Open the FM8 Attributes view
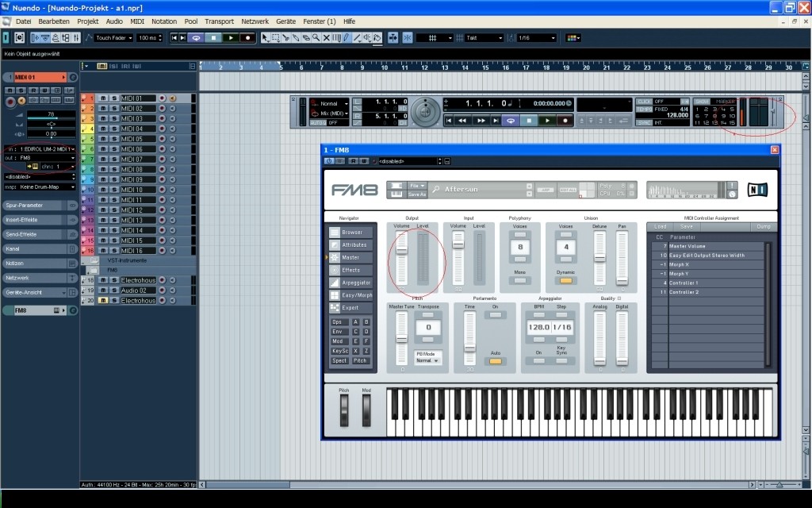The height and width of the screenshot is (508, 812). click(x=350, y=244)
